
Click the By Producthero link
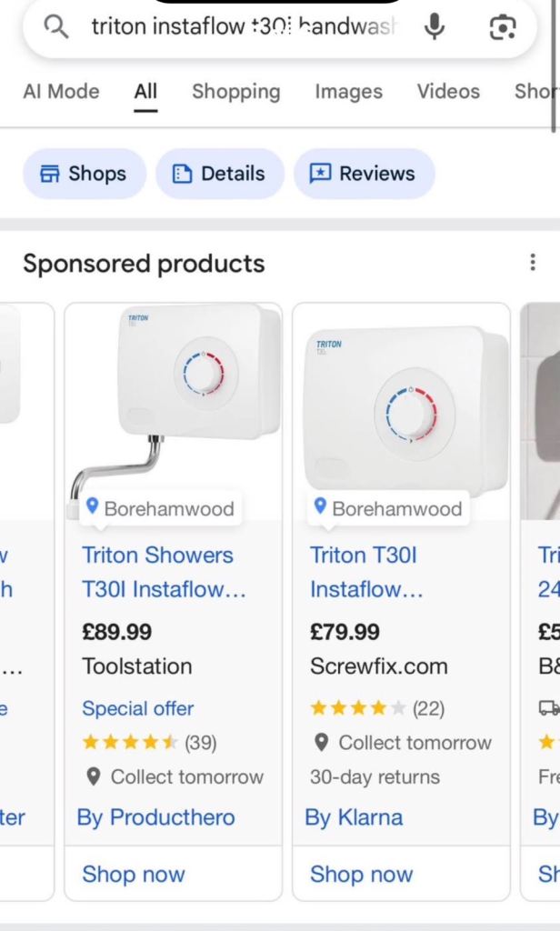[156, 817]
